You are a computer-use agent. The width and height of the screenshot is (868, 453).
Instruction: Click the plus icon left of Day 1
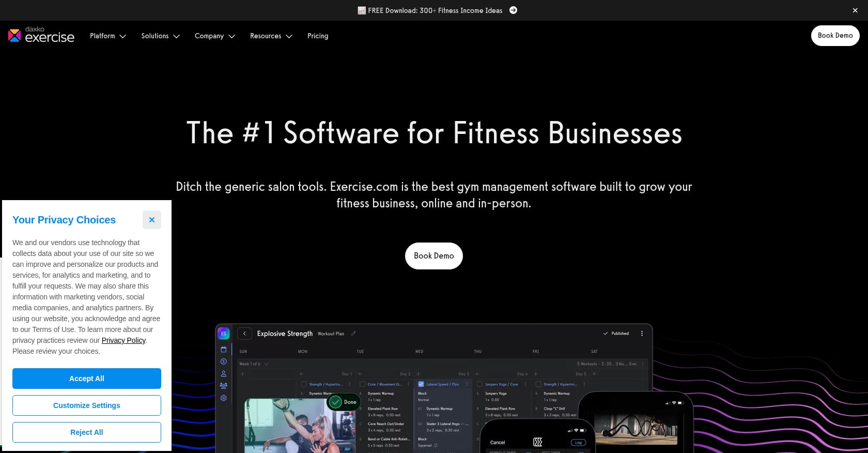(301, 374)
